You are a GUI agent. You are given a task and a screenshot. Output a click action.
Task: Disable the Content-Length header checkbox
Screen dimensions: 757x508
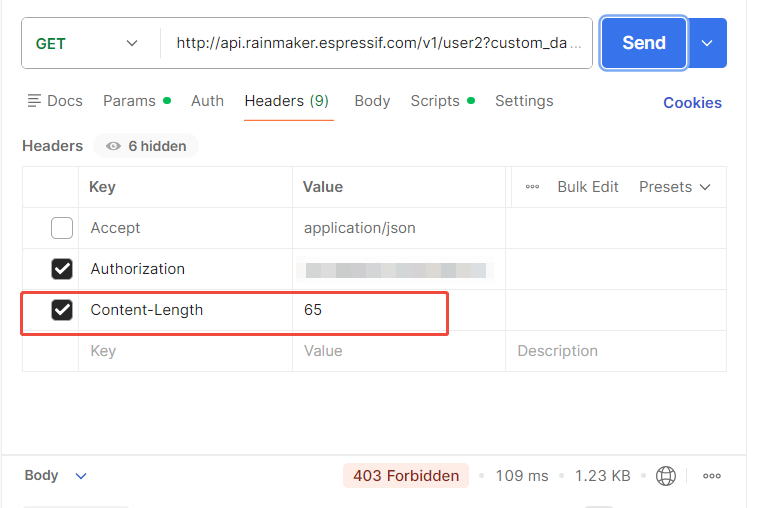pos(62,310)
